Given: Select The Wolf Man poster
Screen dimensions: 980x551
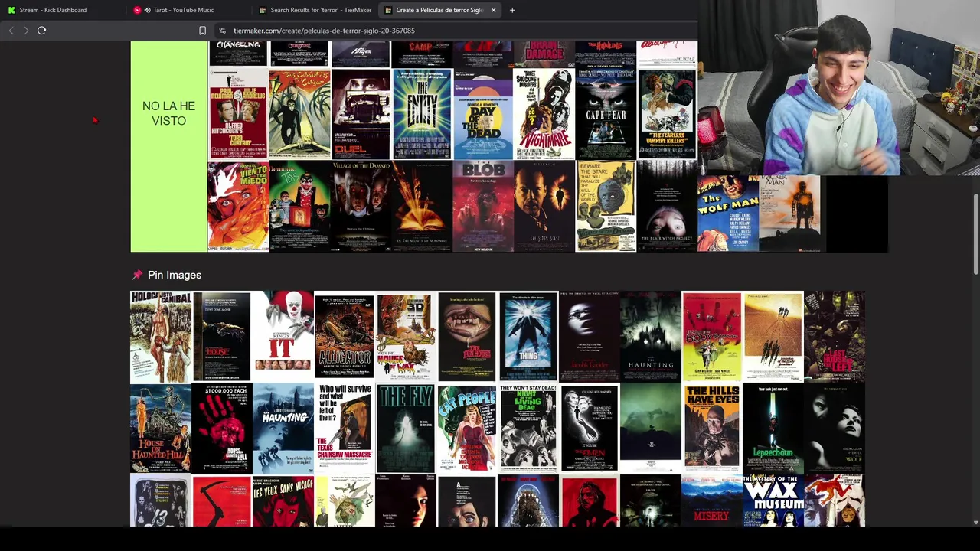Looking at the screenshot, I should 728,213.
